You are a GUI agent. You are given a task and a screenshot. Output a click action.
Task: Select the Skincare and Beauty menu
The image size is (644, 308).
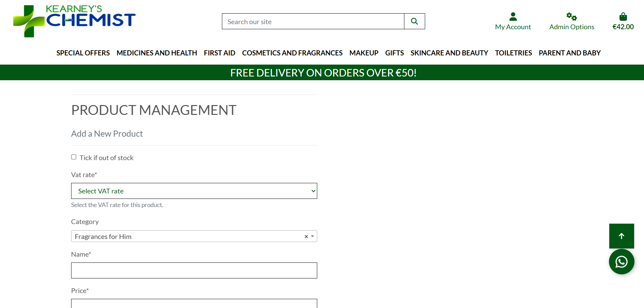(449, 53)
